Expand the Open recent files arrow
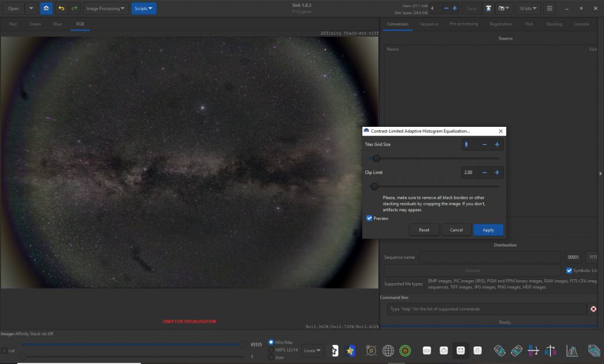The height and width of the screenshot is (364, 604). pos(31,8)
